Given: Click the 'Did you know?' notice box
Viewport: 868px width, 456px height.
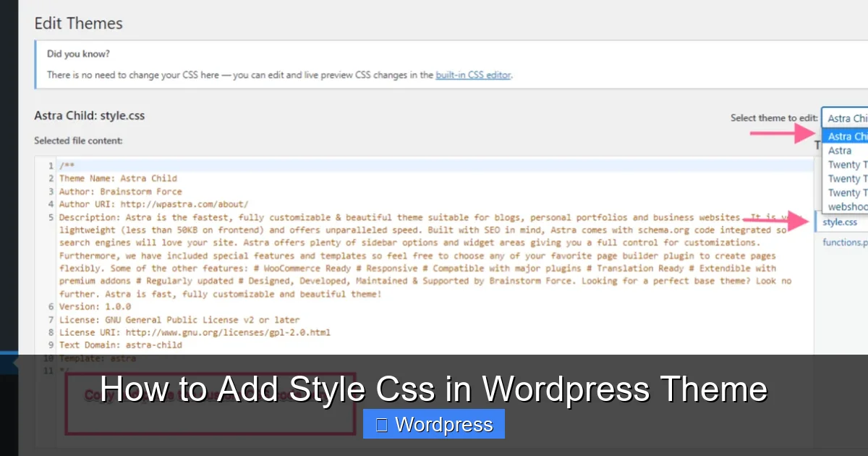Looking at the screenshot, I should (289, 64).
